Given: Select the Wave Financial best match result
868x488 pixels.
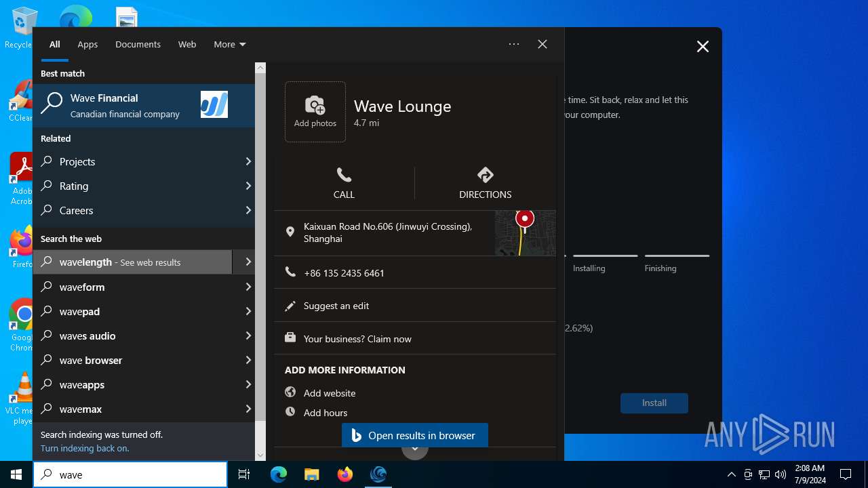Looking at the screenshot, I should click(x=144, y=105).
